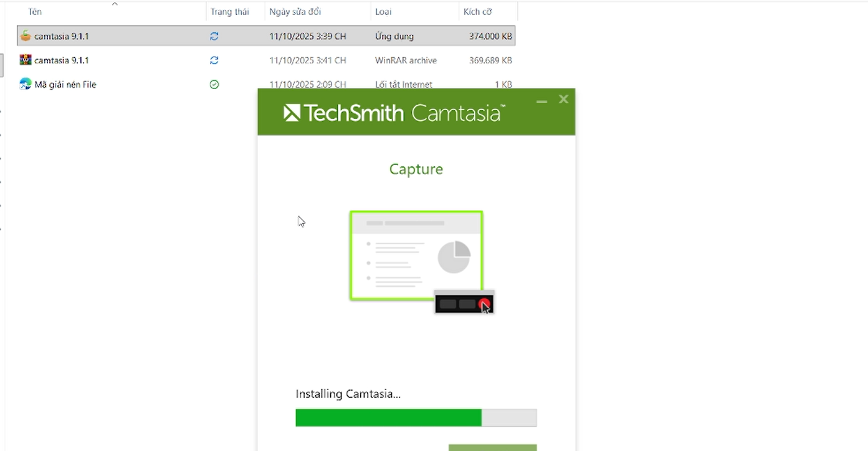Click green checkmark status for Mã giải nén File
The height and width of the screenshot is (451, 868).
pos(214,84)
